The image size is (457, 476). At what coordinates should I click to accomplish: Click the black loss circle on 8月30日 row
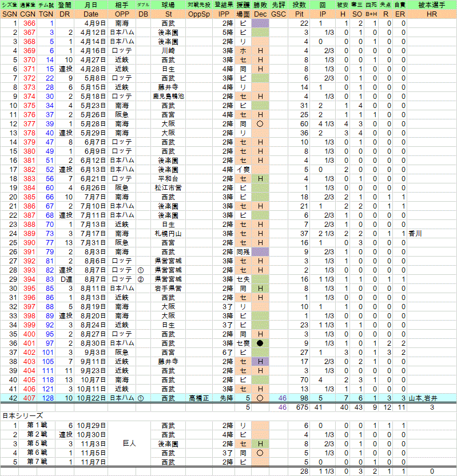(260, 343)
